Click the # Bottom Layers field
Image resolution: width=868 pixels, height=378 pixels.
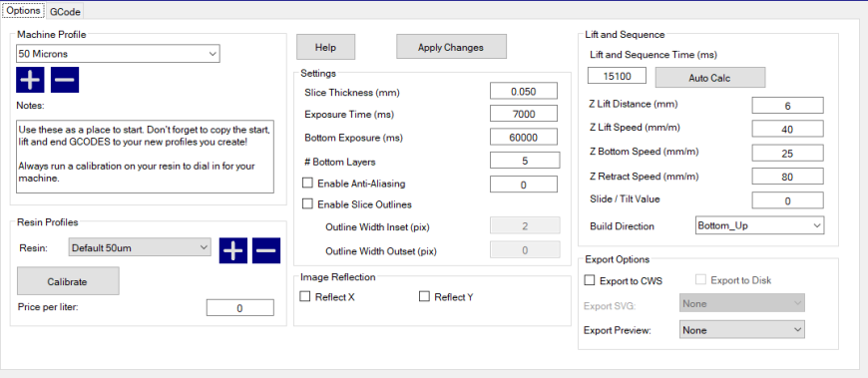(525, 161)
